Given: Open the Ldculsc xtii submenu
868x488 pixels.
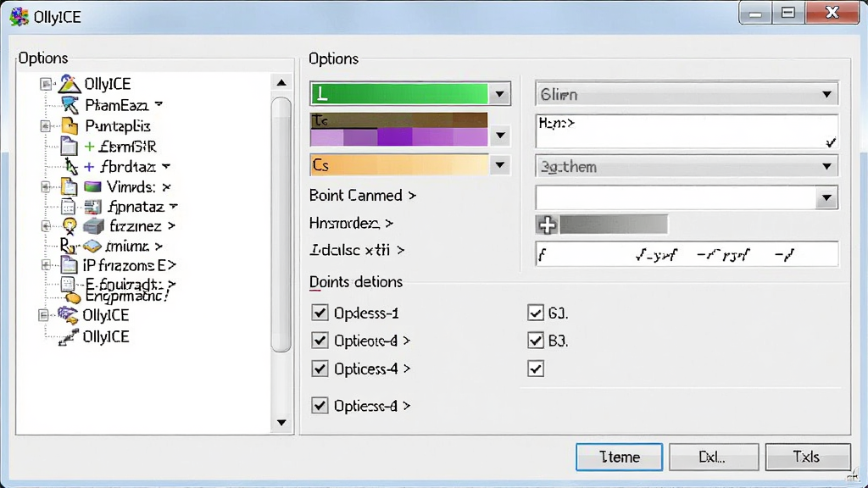Looking at the screenshot, I should [x=357, y=250].
